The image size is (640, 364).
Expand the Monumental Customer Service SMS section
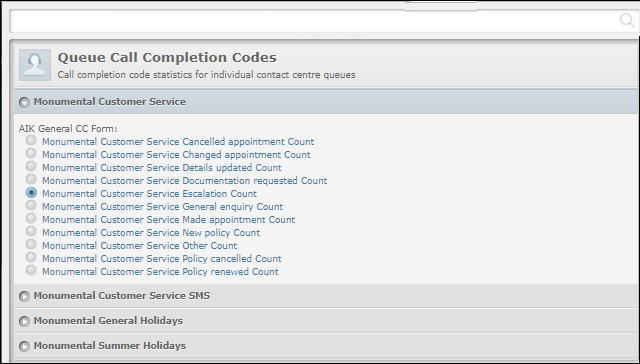click(x=24, y=296)
